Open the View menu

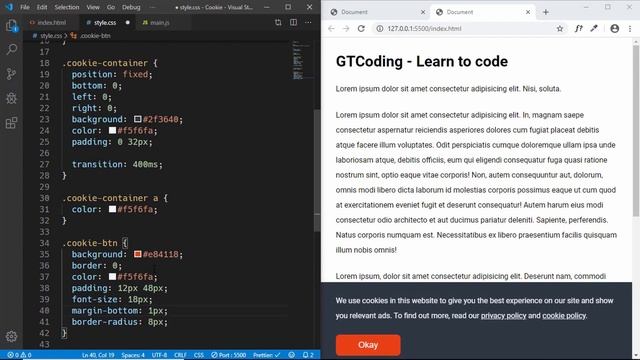[93, 7]
